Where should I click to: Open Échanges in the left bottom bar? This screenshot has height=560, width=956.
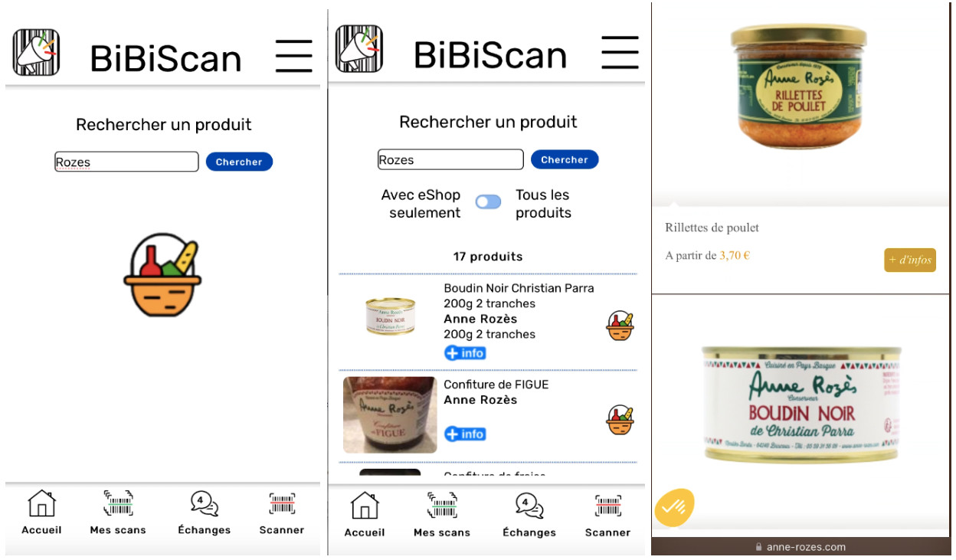tap(204, 513)
